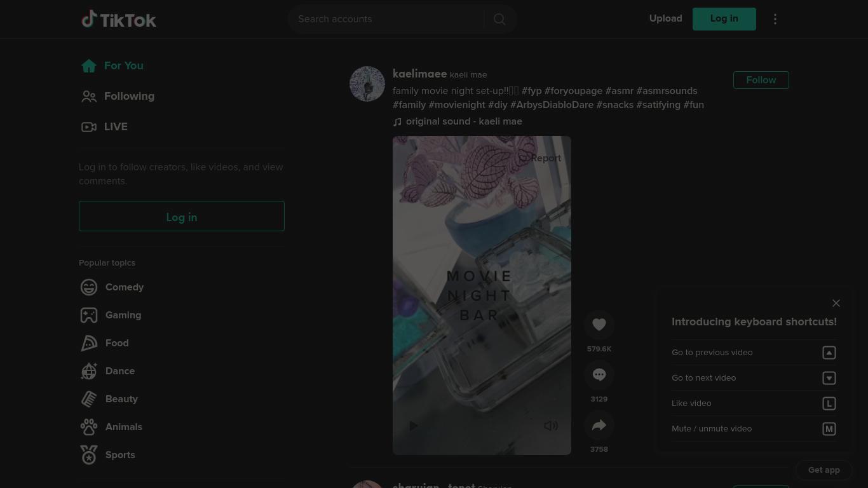Click the Dance globe icon
This screenshot has width=868, height=488.
[89, 371]
